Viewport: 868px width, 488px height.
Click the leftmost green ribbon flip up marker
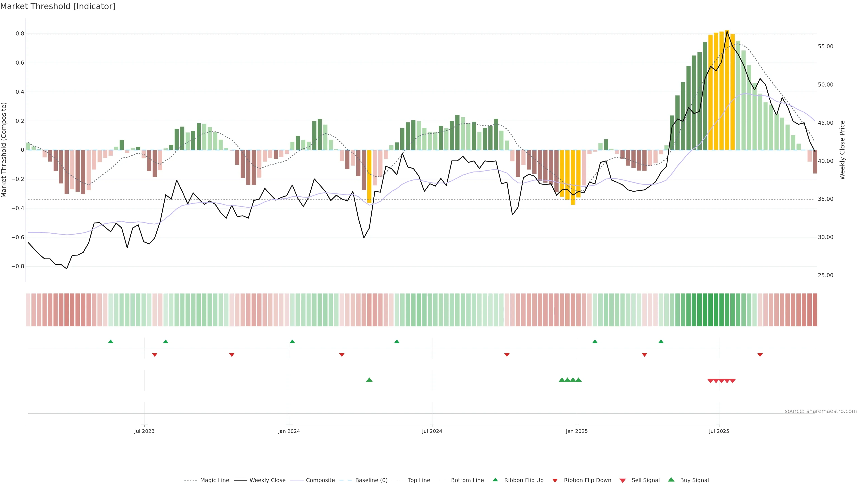point(111,342)
